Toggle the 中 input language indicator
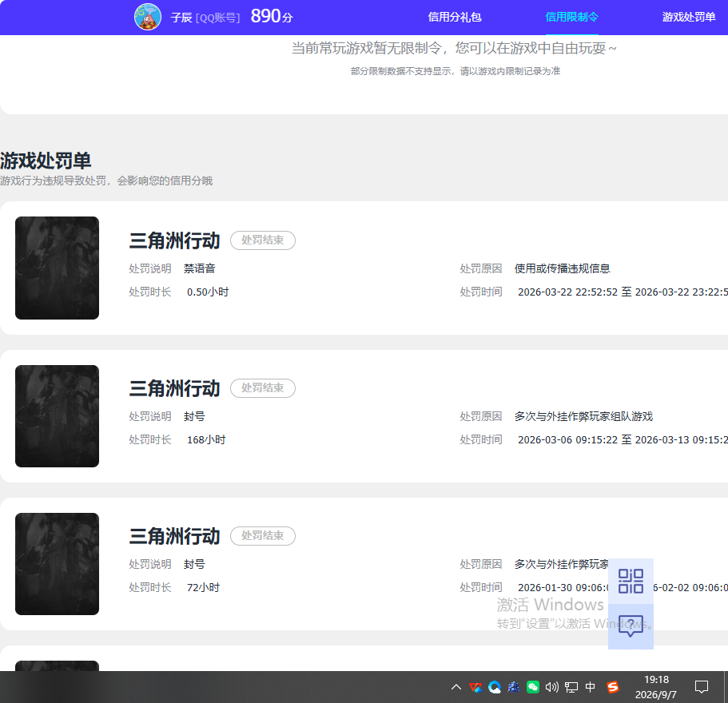The image size is (728, 703). [590, 687]
